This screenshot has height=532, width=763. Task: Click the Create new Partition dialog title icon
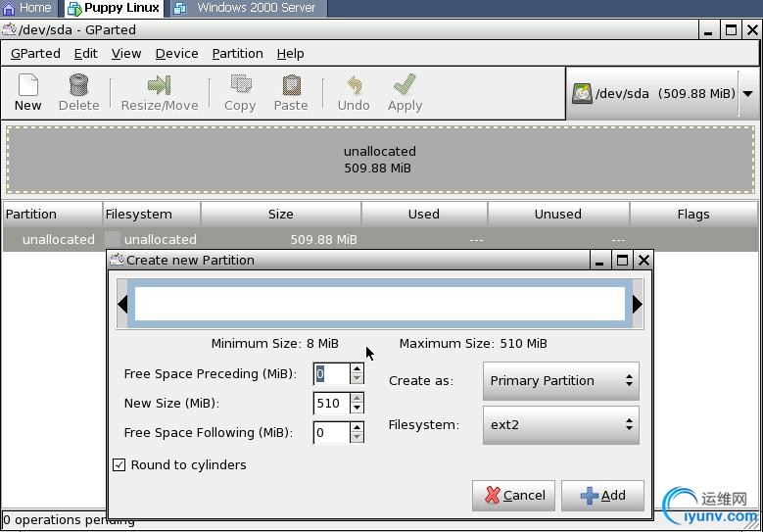coord(117,260)
